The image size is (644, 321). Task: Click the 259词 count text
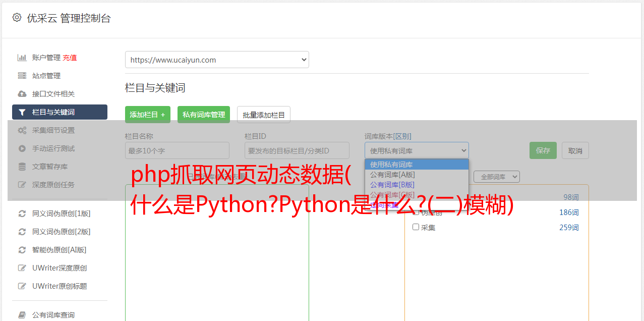[x=569, y=228]
